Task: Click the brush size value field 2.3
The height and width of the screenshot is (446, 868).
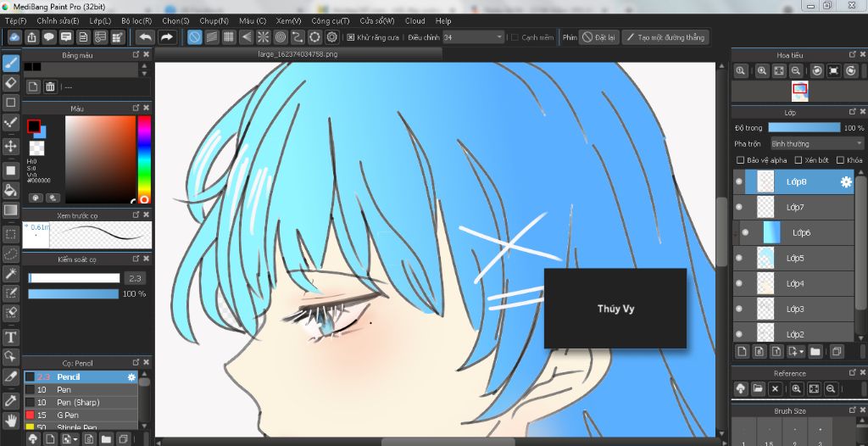Action: [x=135, y=278]
